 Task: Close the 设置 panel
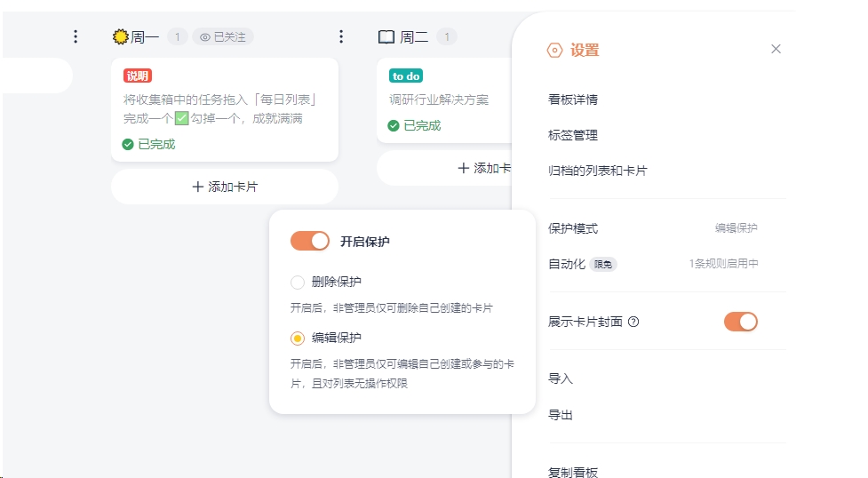coord(776,49)
